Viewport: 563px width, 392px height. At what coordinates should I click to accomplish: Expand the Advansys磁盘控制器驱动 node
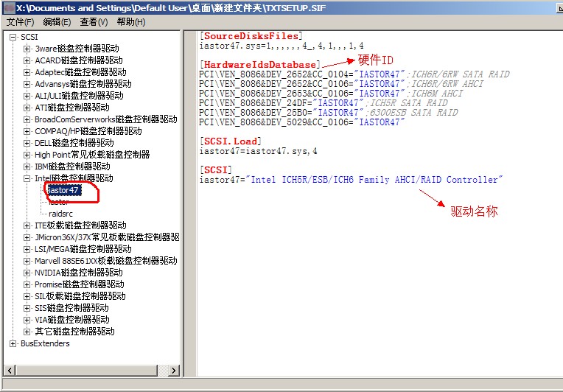27,84
